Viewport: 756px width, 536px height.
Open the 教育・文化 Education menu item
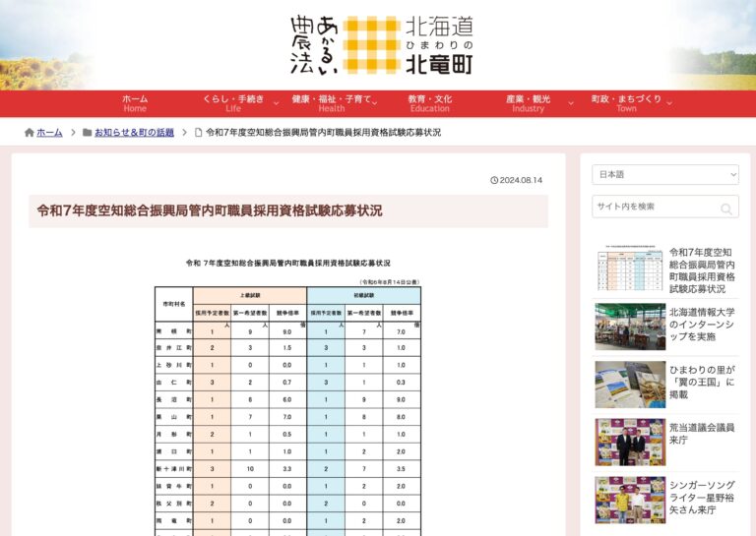[430, 103]
